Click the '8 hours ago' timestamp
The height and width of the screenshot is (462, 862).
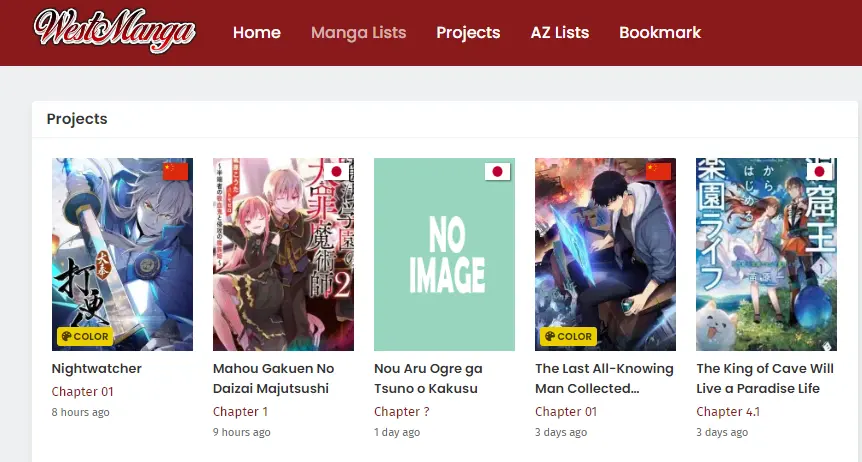click(80, 412)
